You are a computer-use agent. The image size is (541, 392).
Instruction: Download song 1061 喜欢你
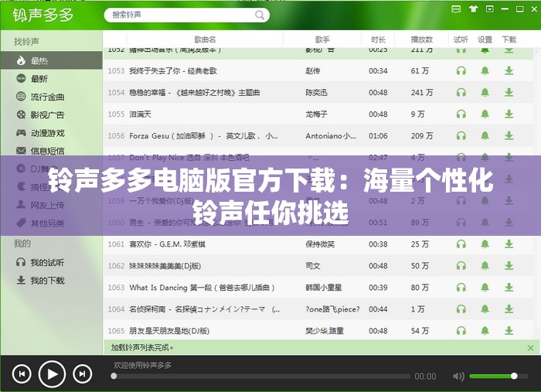click(509, 244)
